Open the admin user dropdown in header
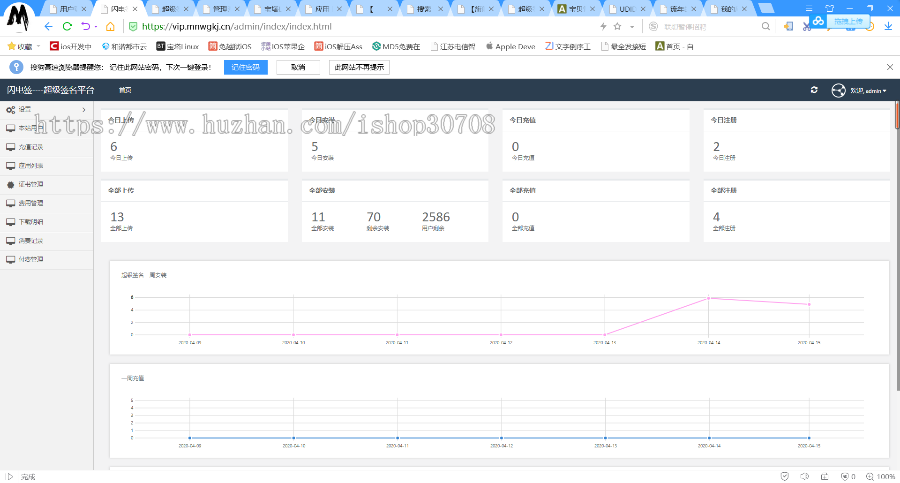 (x=868, y=91)
